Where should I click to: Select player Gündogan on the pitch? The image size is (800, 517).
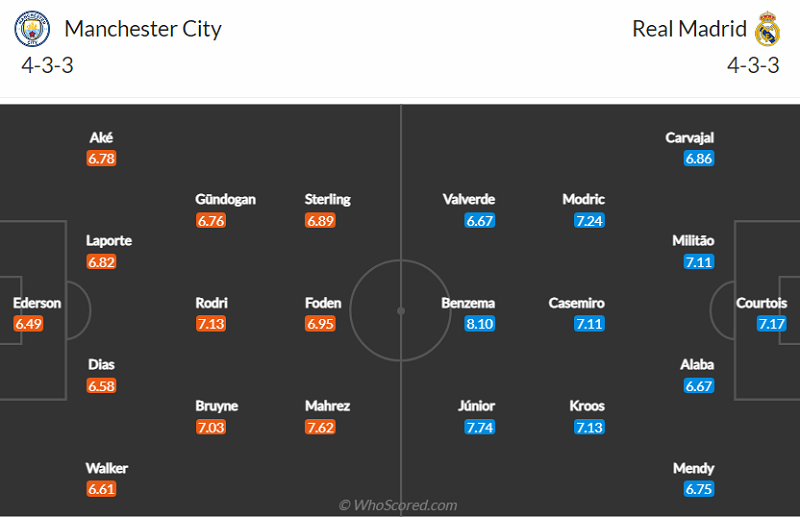(x=226, y=200)
